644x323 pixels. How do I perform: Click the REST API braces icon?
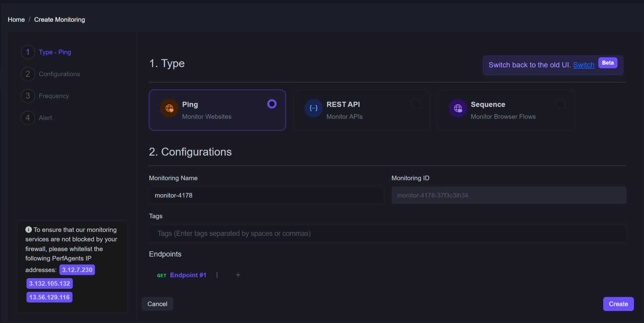314,108
